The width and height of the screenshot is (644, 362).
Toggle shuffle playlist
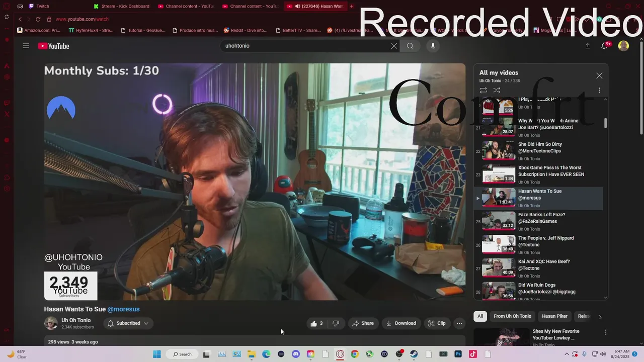click(x=497, y=90)
